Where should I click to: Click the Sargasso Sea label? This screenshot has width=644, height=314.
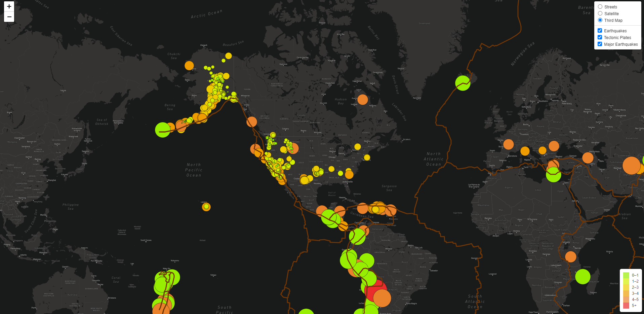389,188
